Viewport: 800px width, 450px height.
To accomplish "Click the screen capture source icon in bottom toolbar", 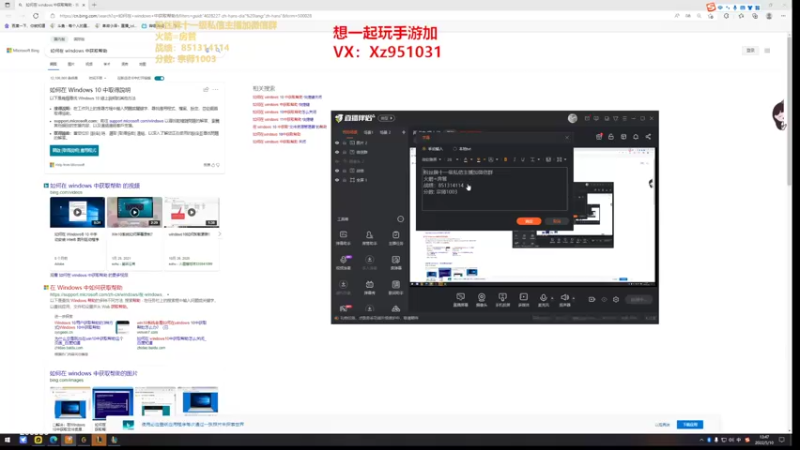I will (461, 297).
